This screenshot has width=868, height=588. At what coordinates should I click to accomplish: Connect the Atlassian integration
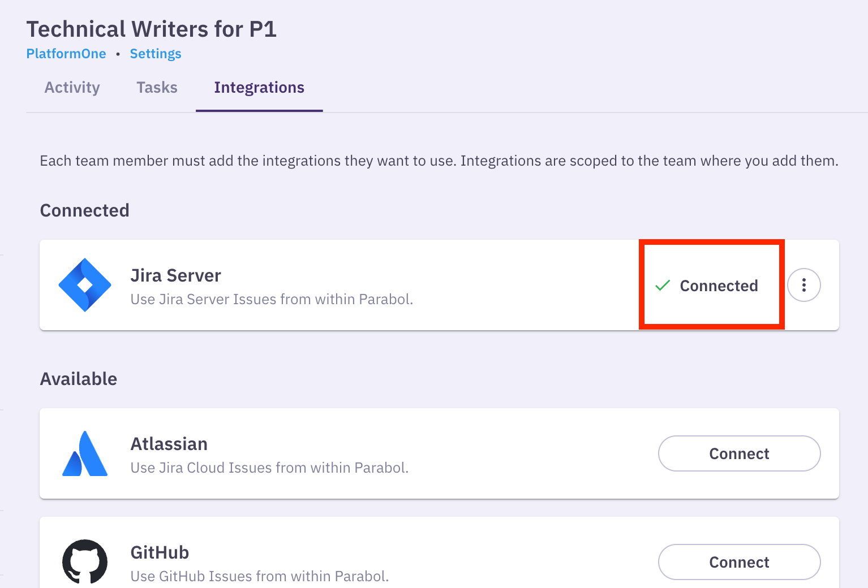(739, 453)
